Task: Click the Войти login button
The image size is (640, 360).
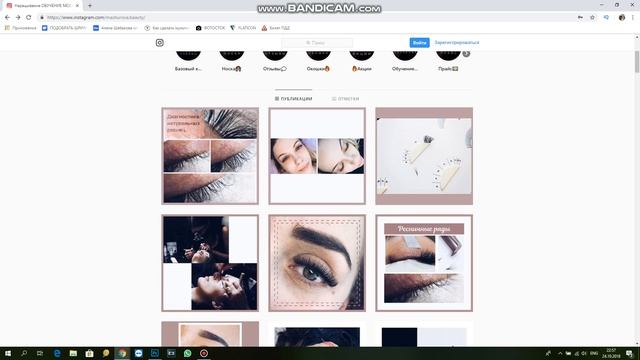Action: pyautogui.click(x=420, y=43)
